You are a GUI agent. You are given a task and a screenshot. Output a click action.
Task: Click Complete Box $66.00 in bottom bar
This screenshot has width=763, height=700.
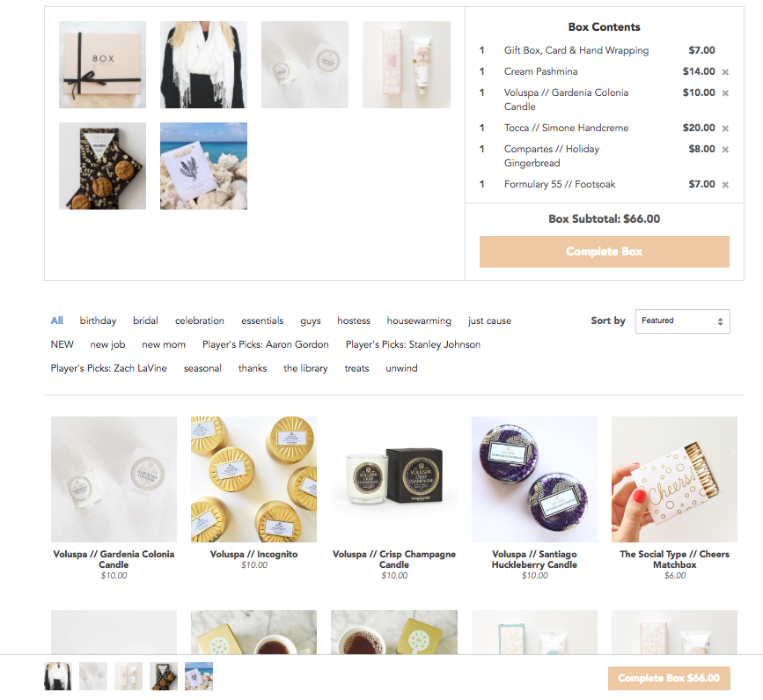669,678
